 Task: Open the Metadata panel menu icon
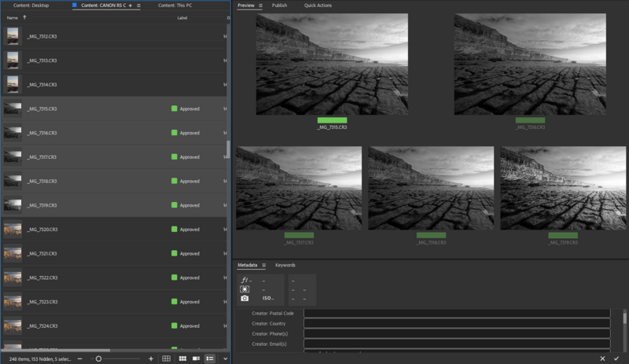pos(263,265)
